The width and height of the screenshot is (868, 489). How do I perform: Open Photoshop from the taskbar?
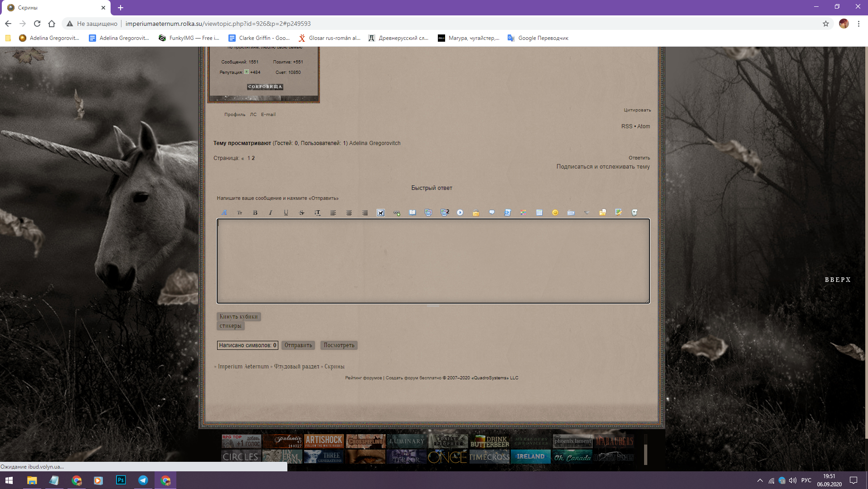121,480
